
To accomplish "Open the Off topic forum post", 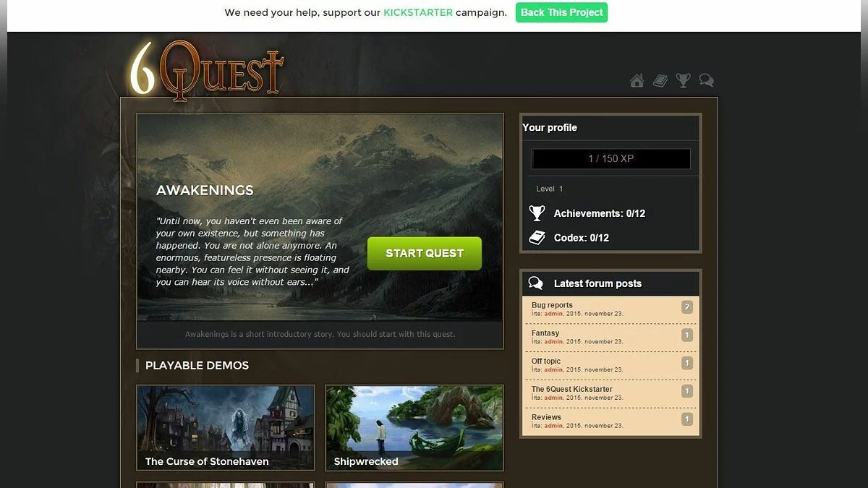I will [546, 361].
